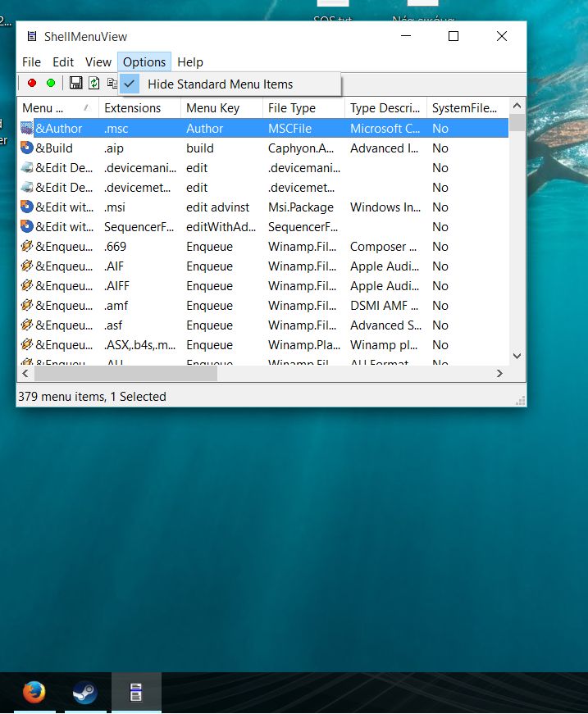
Task: Click the 'Winamp.Pla...' file type cell
Action: point(303,345)
